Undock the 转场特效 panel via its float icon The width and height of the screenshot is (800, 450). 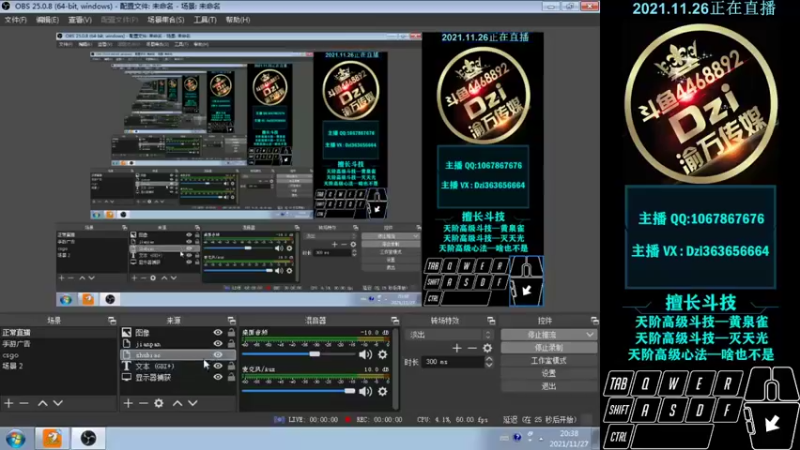pos(491,321)
